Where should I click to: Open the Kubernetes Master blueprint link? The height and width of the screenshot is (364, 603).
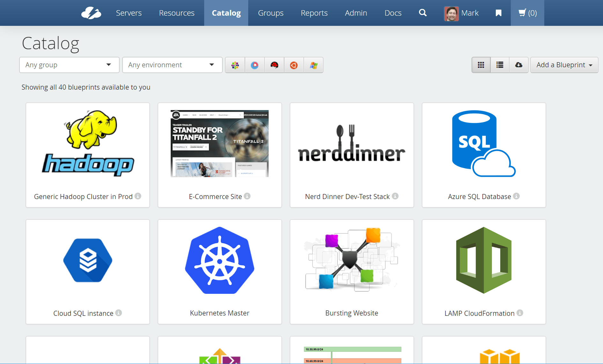[220, 313]
